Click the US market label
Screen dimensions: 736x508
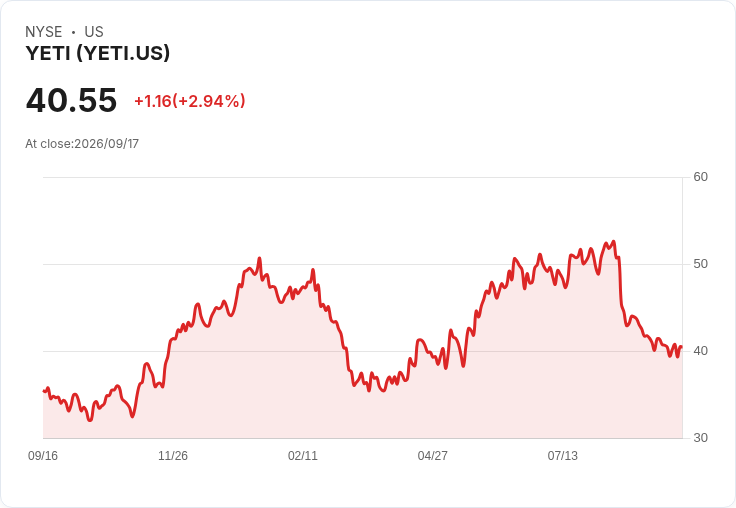[x=94, y=32]
